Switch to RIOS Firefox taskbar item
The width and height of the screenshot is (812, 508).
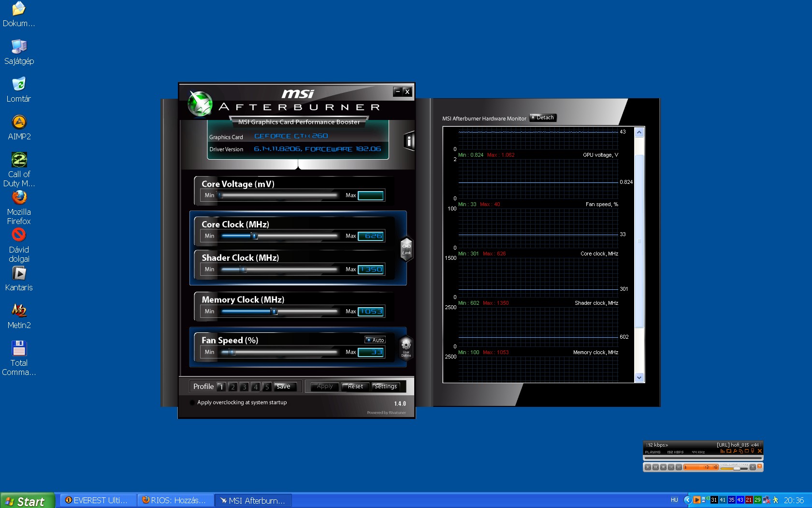coord(176,500)
